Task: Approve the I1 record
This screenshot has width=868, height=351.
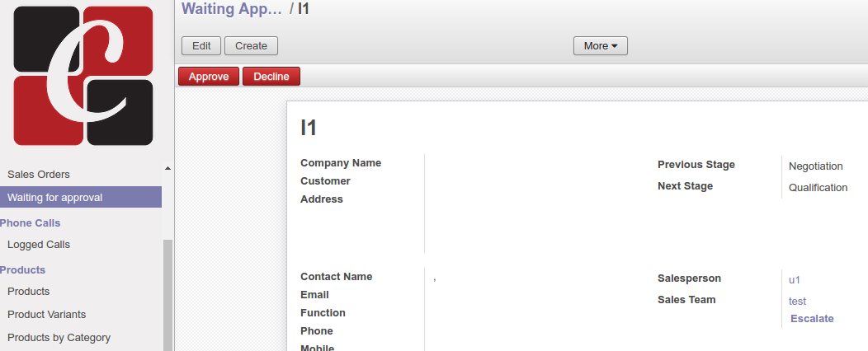Action: click(208, 77)
